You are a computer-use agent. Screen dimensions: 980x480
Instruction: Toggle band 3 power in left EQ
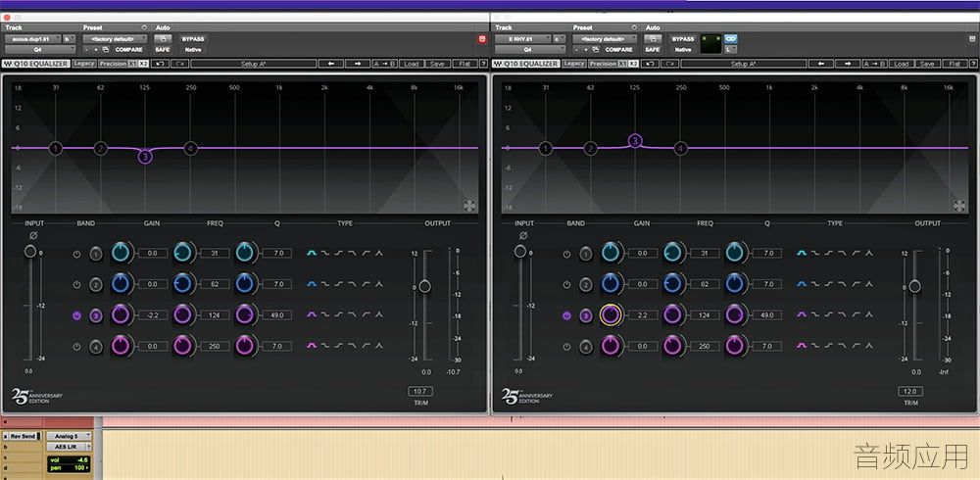click(76, 315)
